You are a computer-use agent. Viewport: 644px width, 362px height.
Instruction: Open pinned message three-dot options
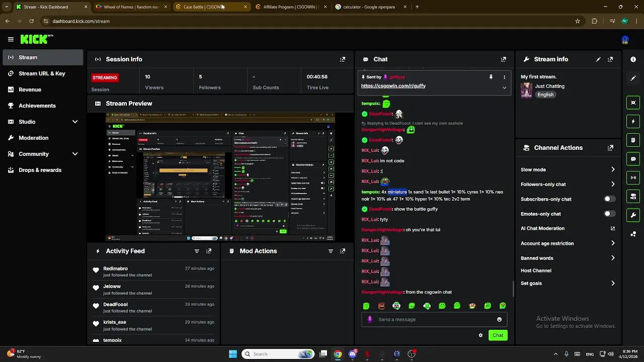click(504, 77)
